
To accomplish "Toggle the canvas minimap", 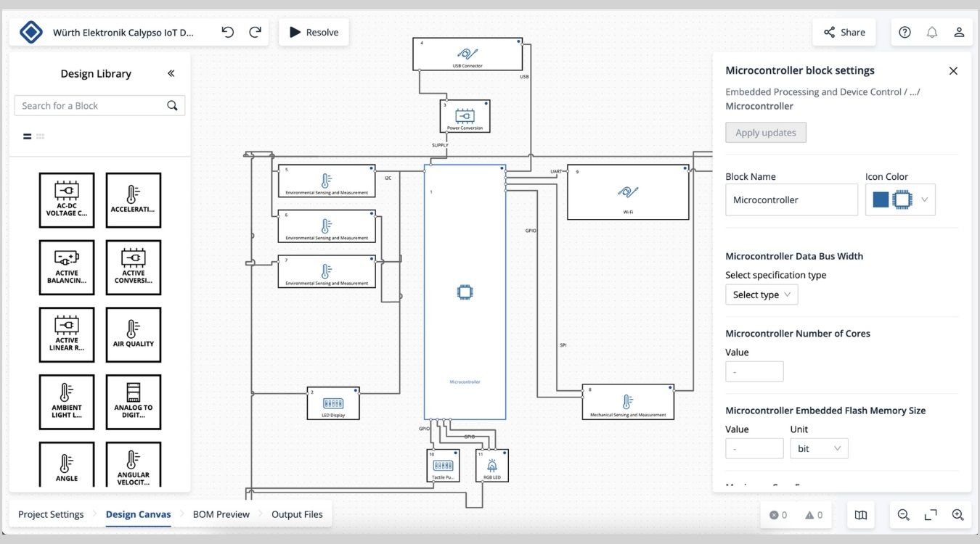I will coord(861,515).
